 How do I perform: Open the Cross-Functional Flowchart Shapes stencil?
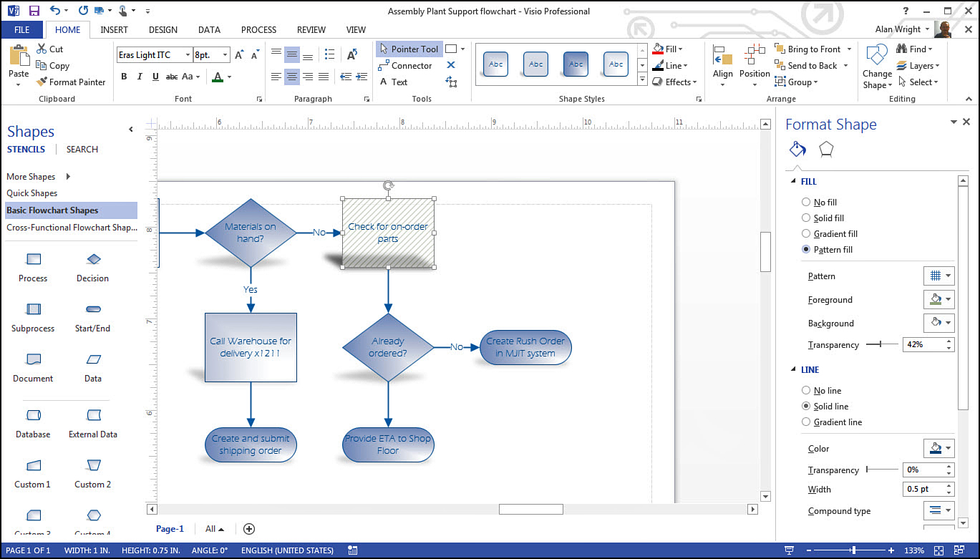point(72,228)
